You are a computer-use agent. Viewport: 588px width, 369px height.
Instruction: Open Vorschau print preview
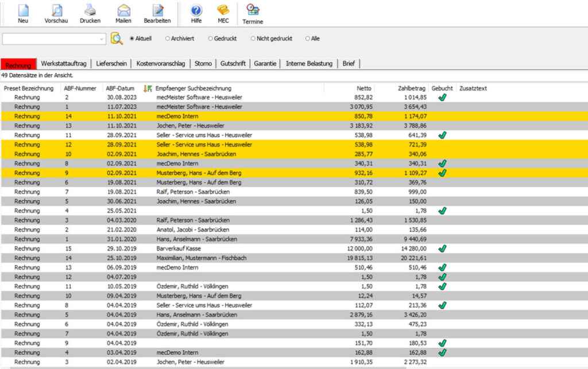click(x=56, y=10)
